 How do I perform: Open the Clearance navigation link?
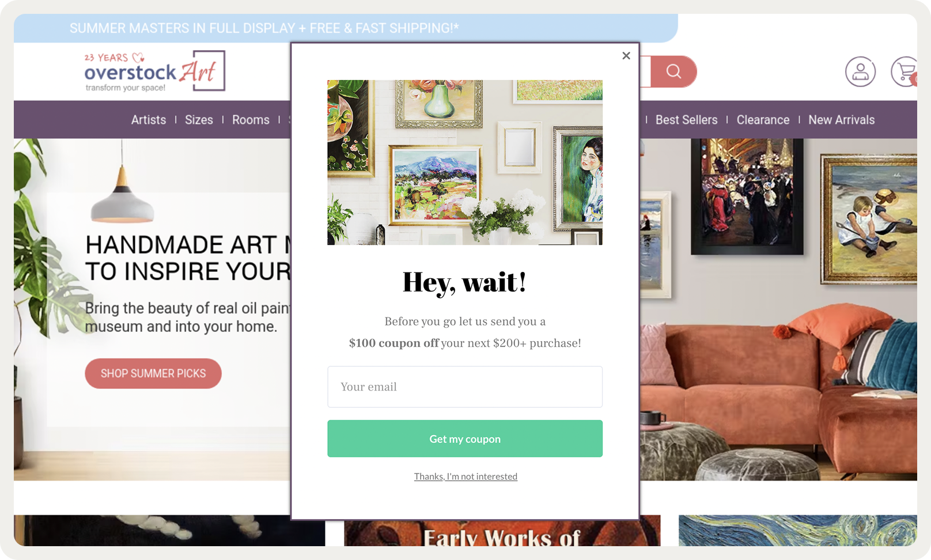763,120
